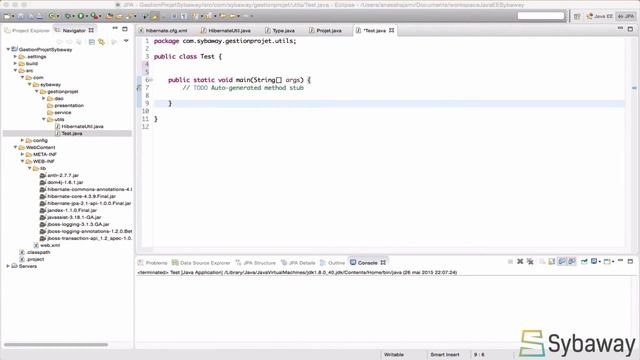Click the Smart Insert status bar entry
640x360 pixels.
tap(444, 355)
